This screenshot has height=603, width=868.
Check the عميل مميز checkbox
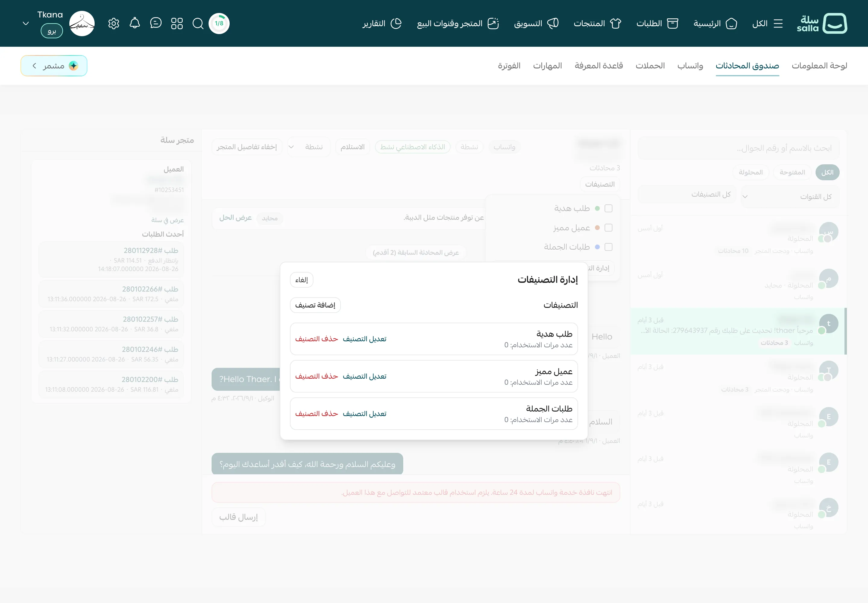tap(608, 227)
